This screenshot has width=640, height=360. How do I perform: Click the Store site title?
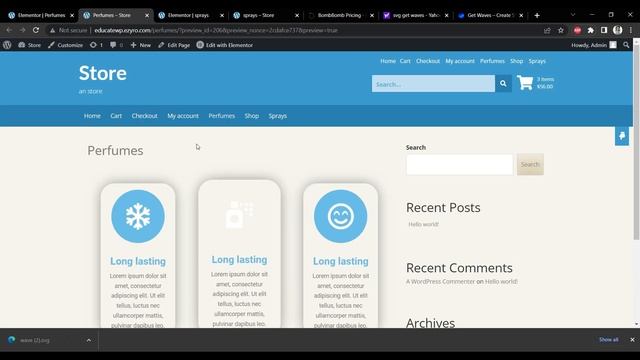(102, 73)
